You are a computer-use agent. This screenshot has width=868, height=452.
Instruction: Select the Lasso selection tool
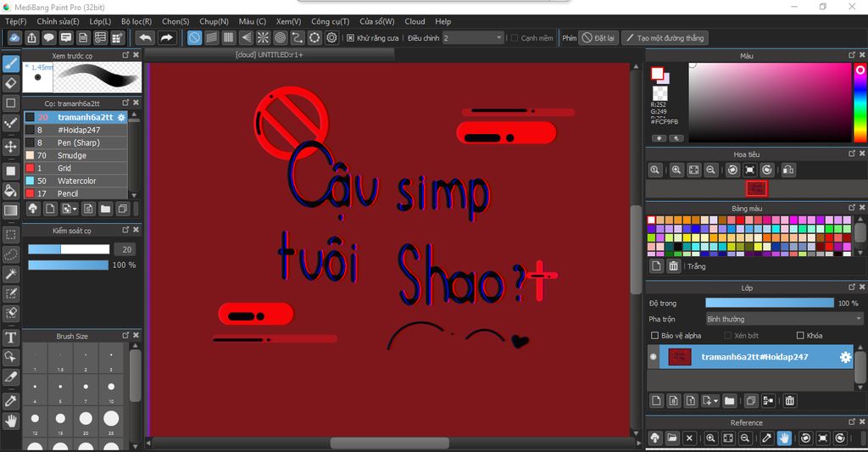pos(10,254)
